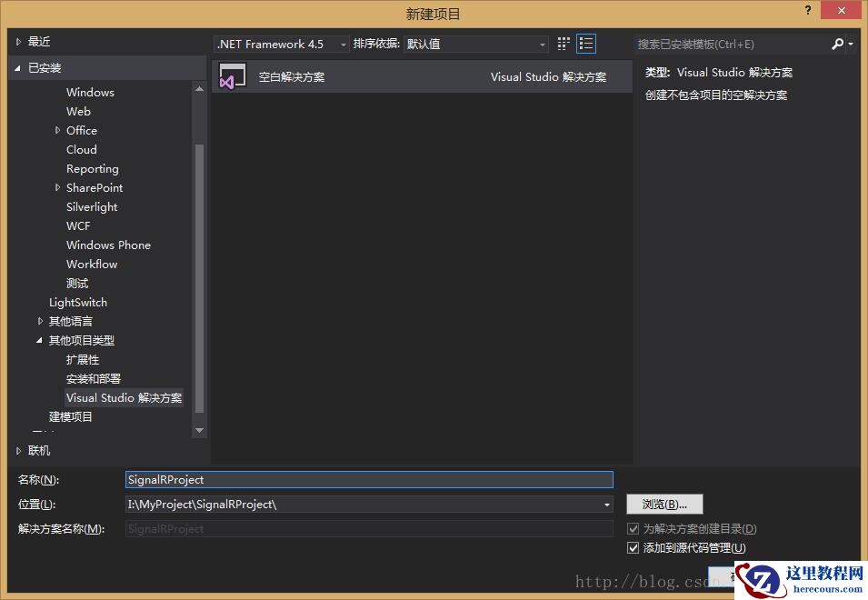The width and height of the screenshot is (868, 600).
Task: Toggle the 为解决方案创建目录 checkbox
Action: 634,528
